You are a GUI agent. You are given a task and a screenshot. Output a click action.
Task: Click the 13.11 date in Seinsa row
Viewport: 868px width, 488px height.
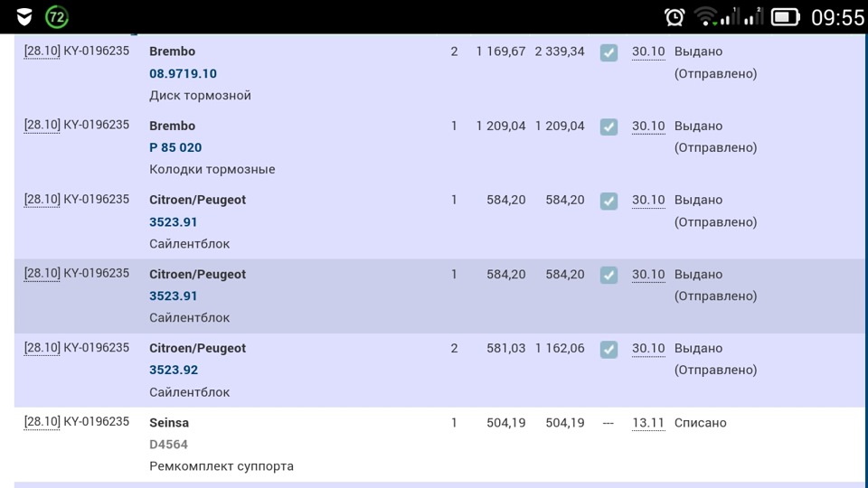tap(647, 423)
